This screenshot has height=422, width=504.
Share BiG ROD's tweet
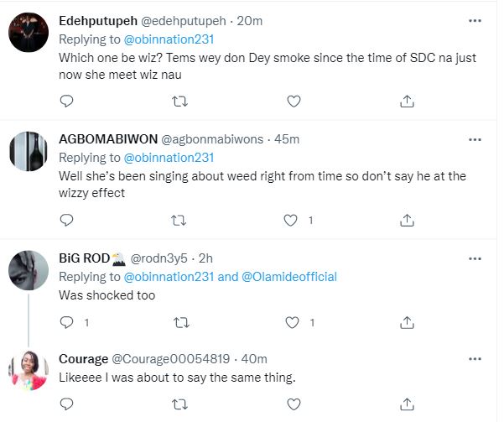(x=407, y=321)
